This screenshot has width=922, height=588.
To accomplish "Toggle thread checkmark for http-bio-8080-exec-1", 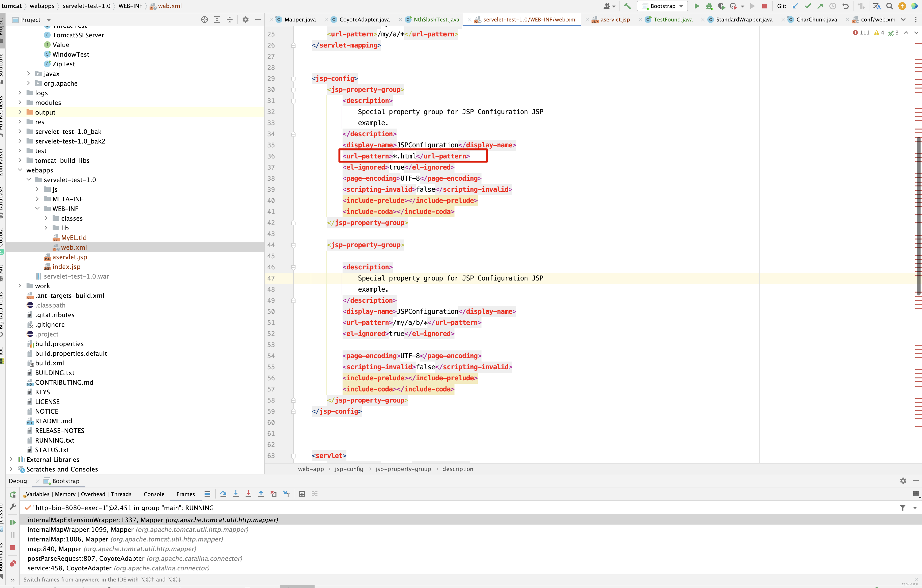I will pos(28,508).
